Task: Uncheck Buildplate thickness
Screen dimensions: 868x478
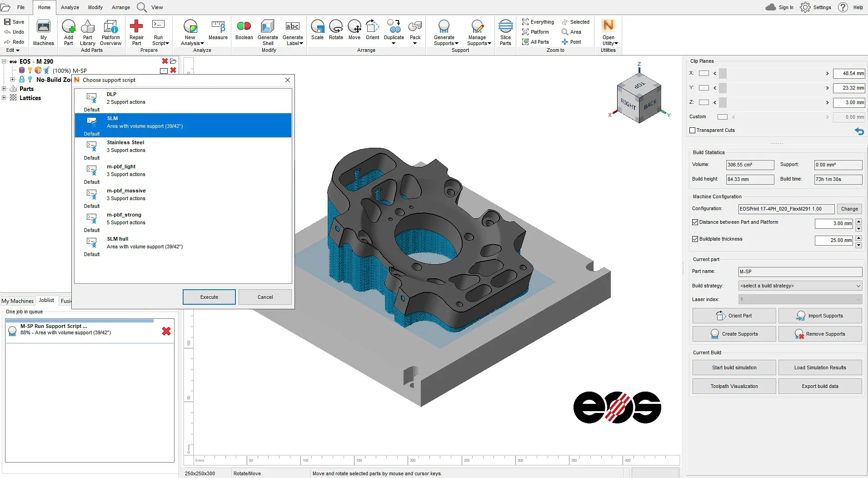Action: tap(695, 239)
